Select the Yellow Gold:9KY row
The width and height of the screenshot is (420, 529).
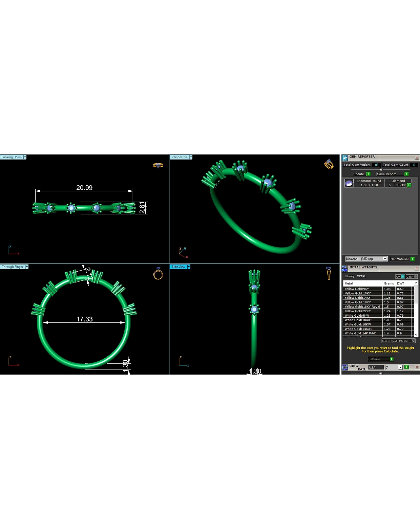point(378,289)
